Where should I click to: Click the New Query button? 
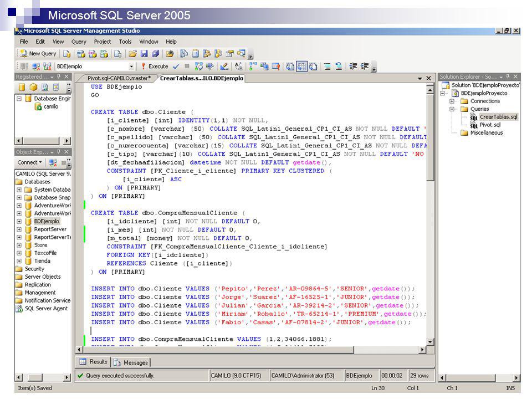pyautogui.click(x=38, y=54)
